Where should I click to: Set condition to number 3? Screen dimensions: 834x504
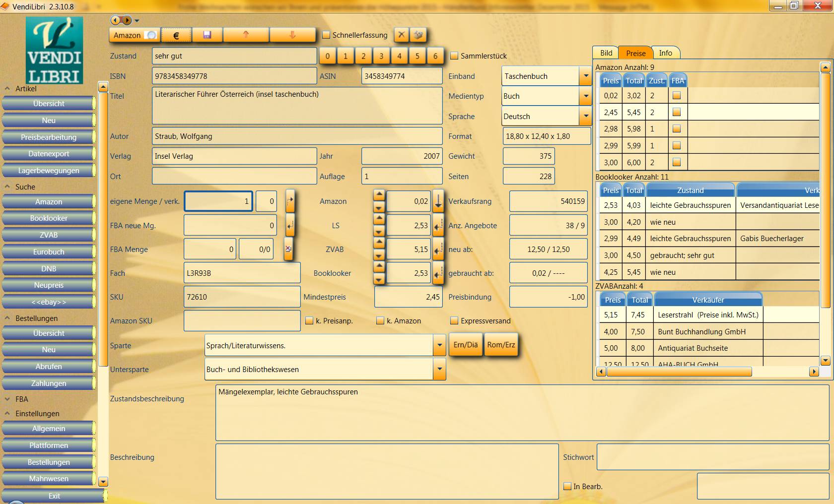point(381,56)
